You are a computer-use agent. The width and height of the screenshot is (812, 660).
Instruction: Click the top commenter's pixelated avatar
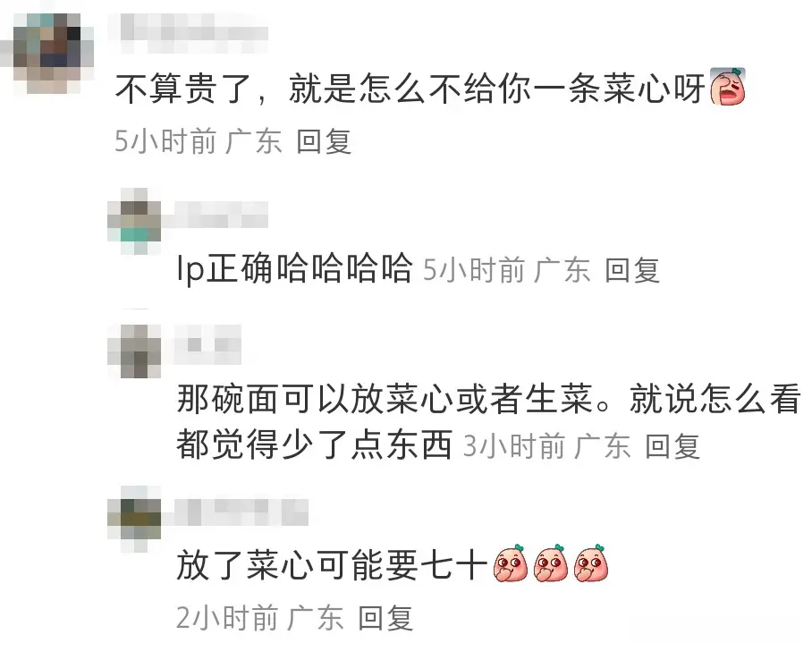tap(47, 53)
